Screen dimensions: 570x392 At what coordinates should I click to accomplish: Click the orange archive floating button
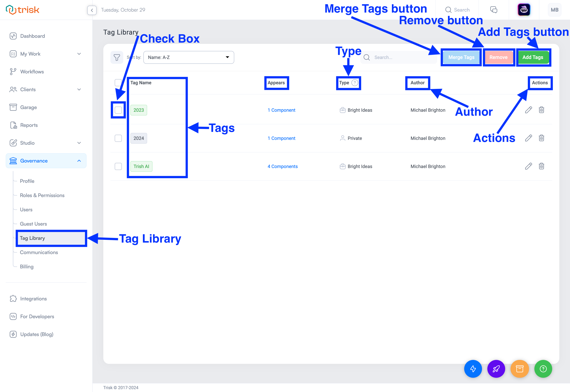coord(519,369)
